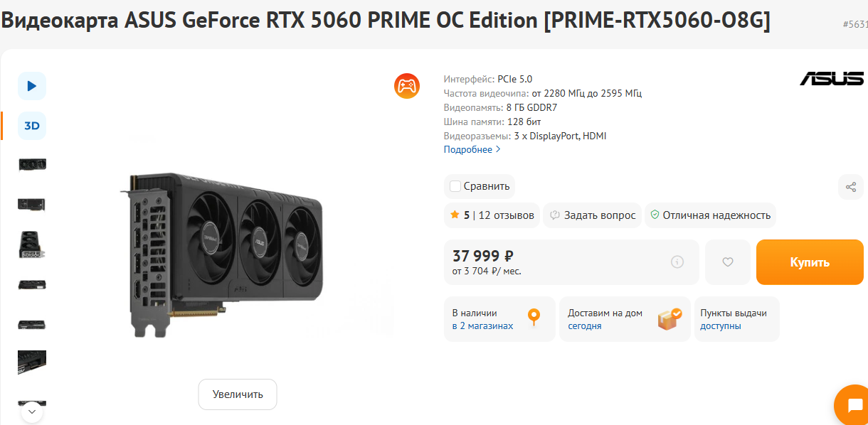Click the Увеличить button
The image size is (868, 425).
(x=238, y=394)
